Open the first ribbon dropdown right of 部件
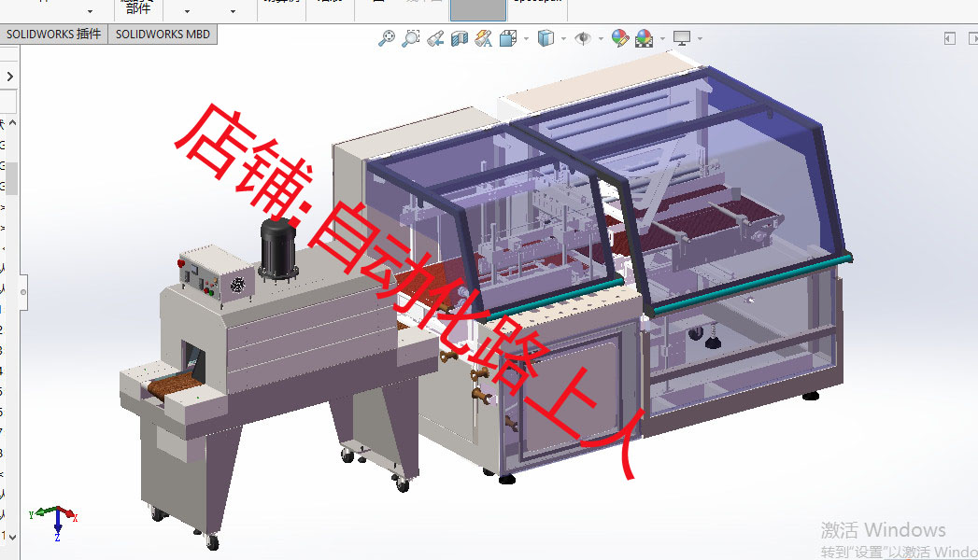Screen dimensions: 978x560 pyautogui.click(x=187, y=11)
